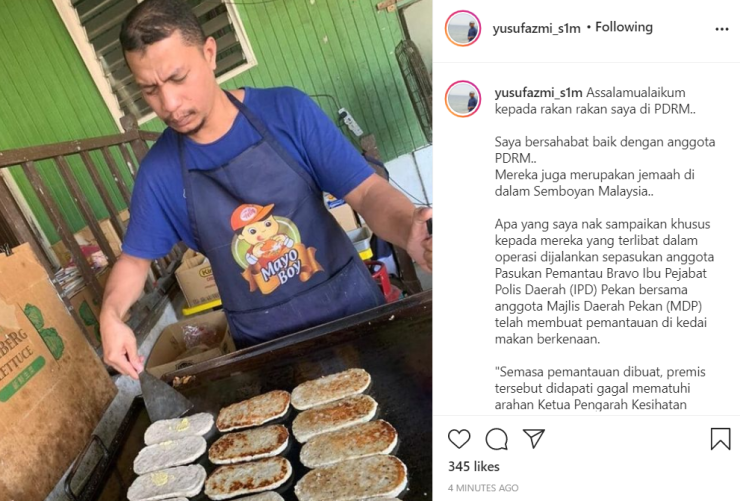Open yusufazmi_s1m username in caption
Image resolution: width=740 pixels, height=501 pixels.
538,93
